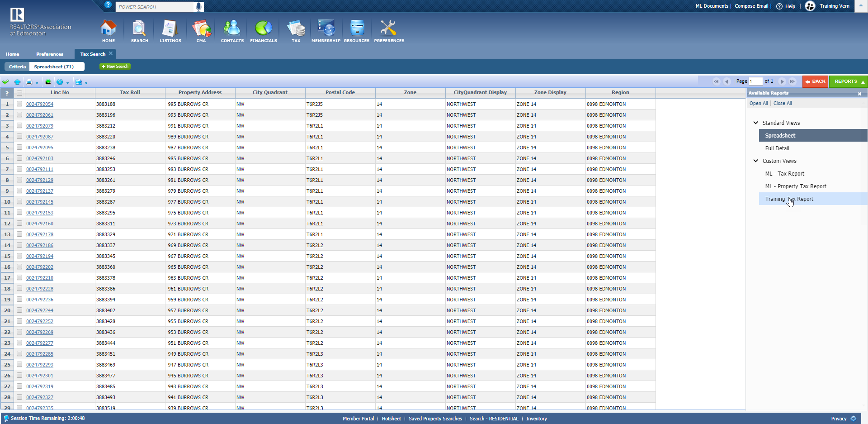Open the printer dropdown arrow
Screen dimensions: 868x424
point(37,83)
